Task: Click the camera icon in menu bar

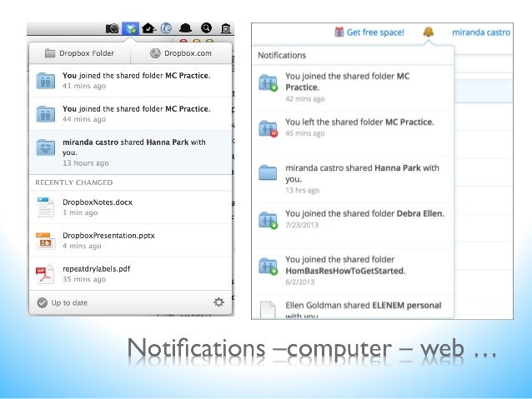Action: pyautogui.click(x=113, y=28)
